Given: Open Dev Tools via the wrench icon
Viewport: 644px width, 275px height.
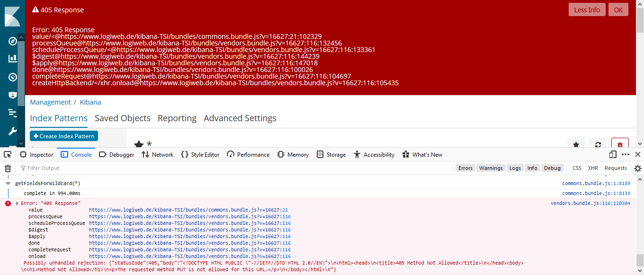Looking at the screenshot, I should 13,131.
